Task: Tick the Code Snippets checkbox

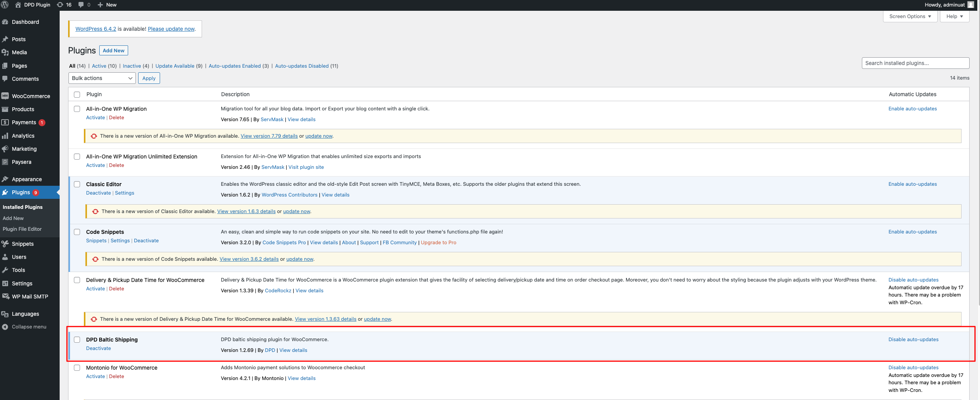Action: pyautogui.click(x=77, y=232)
